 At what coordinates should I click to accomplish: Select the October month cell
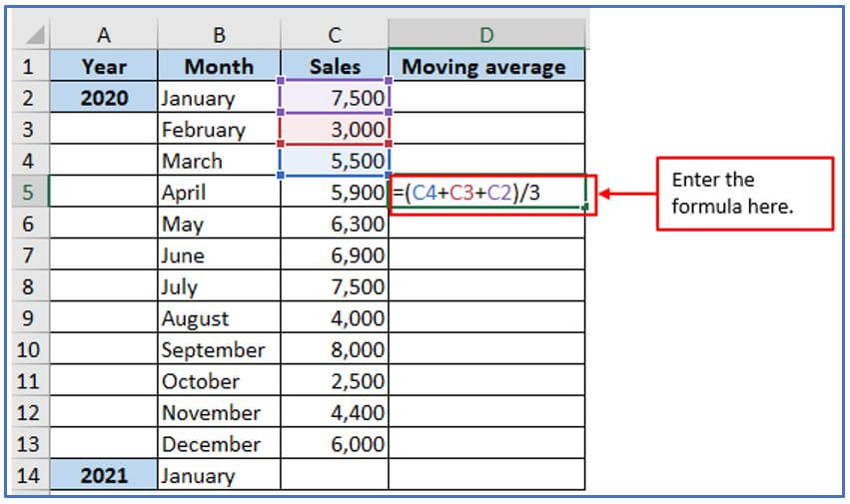coord(219,380)
